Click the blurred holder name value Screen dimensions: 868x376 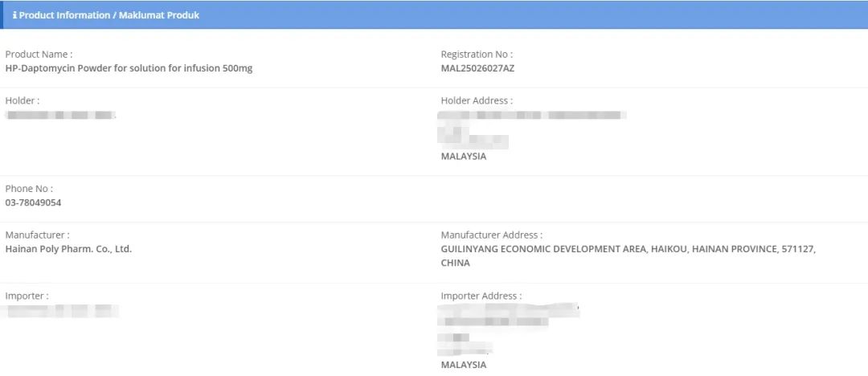[60, 116]
